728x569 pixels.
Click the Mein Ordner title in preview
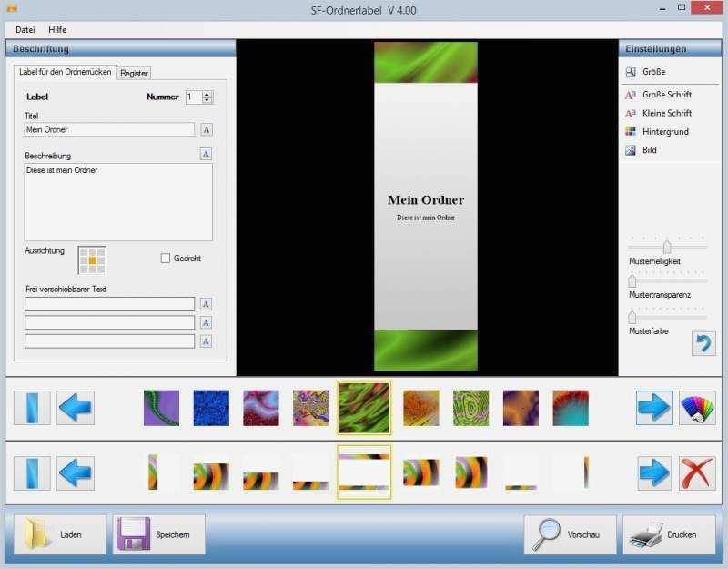click(x=426, y=200)
